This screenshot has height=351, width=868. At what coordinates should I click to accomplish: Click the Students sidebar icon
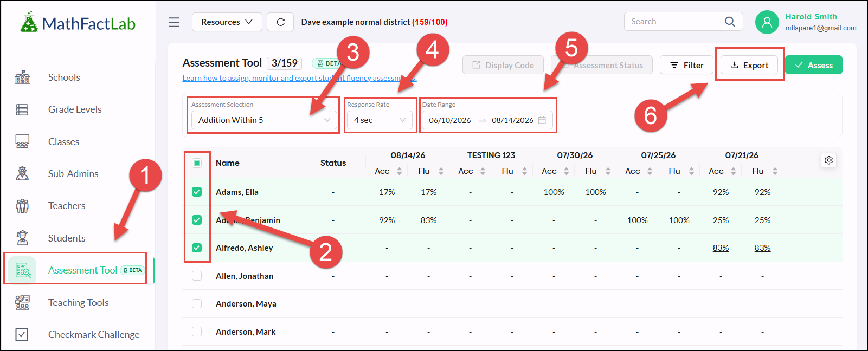pos(22,238)
